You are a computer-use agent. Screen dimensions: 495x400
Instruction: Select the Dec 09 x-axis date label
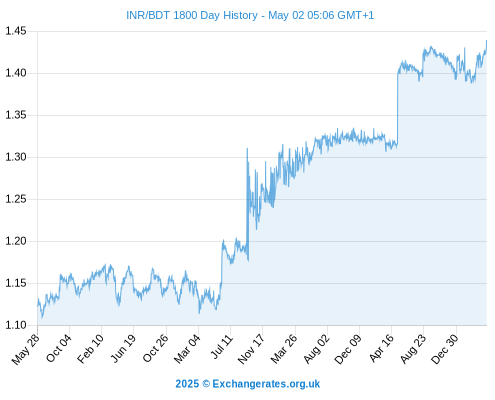[348, 349]
